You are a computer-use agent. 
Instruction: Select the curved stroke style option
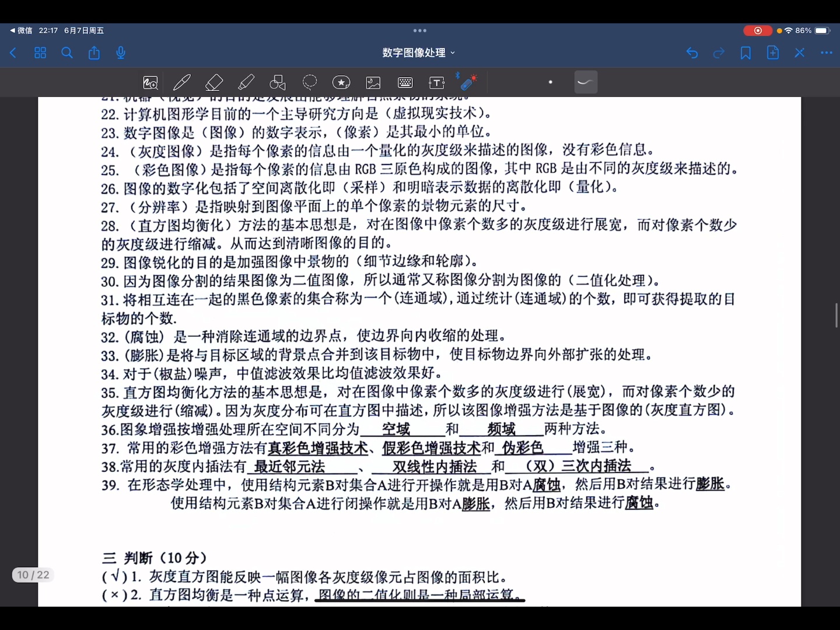tap(586, 82)
